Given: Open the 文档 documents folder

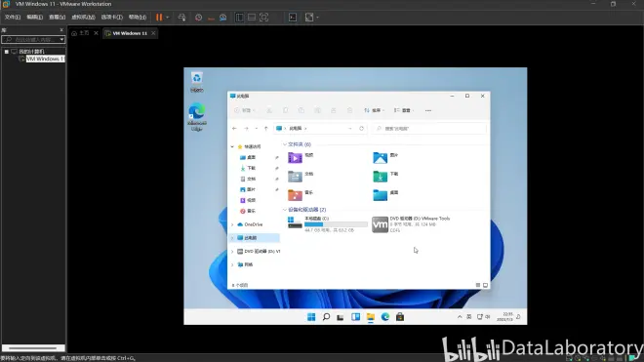Looking at the screenshot, I should 302,176.
